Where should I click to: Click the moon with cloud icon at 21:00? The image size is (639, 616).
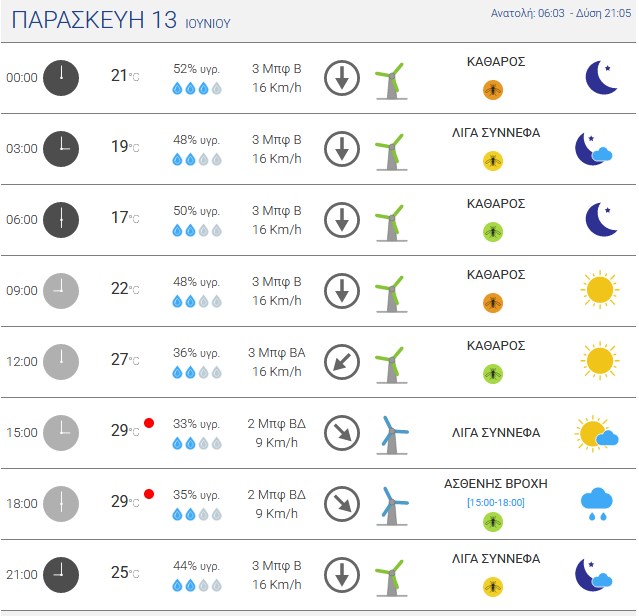click(594, 575)
